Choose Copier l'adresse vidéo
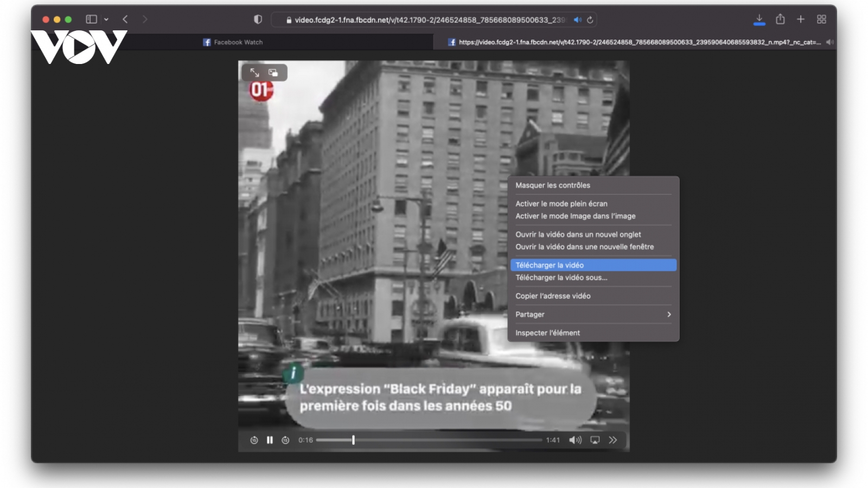 (x=593, y=296)
